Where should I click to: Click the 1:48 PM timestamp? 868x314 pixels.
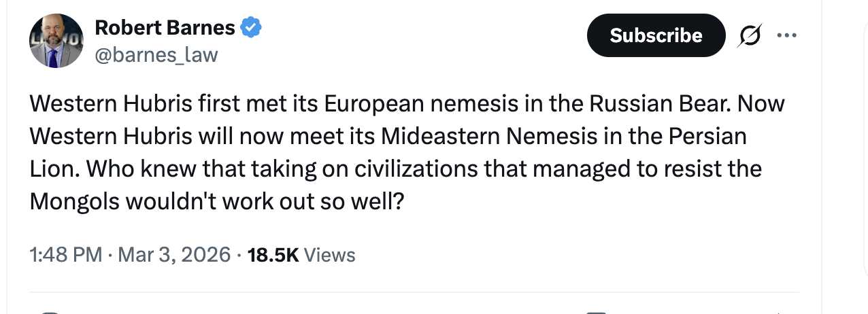pos(65,255)
